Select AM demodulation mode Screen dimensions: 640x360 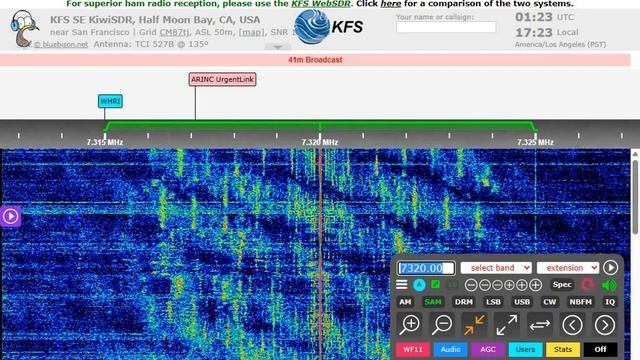(x=405, y=302)
